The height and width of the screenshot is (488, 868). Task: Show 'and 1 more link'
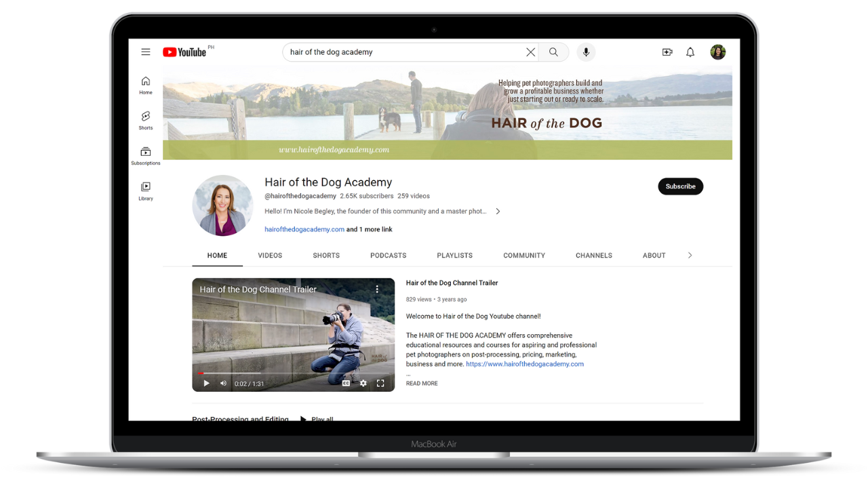[x=370, y=229]
